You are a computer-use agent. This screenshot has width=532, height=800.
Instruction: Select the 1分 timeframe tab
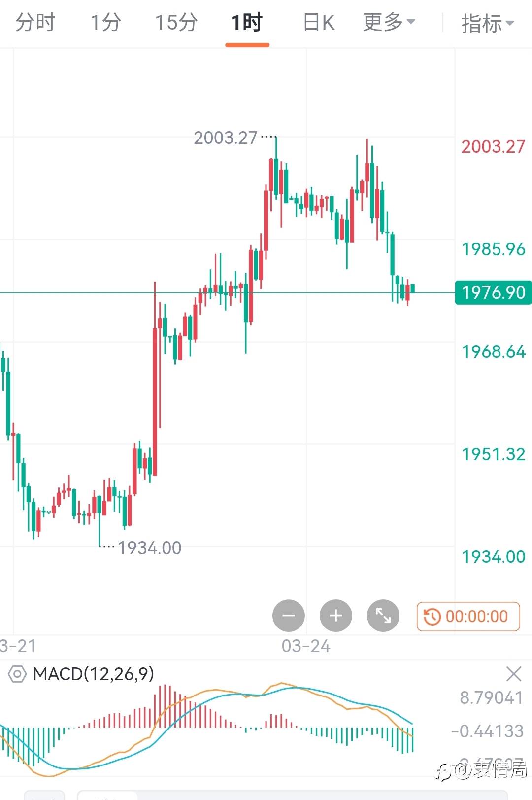point(105,22)
